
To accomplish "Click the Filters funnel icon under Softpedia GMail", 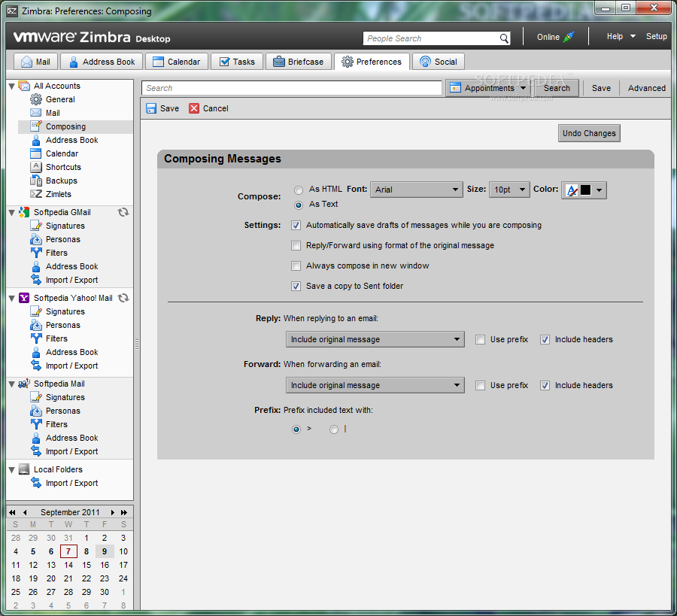I will (x=36, y=253).
